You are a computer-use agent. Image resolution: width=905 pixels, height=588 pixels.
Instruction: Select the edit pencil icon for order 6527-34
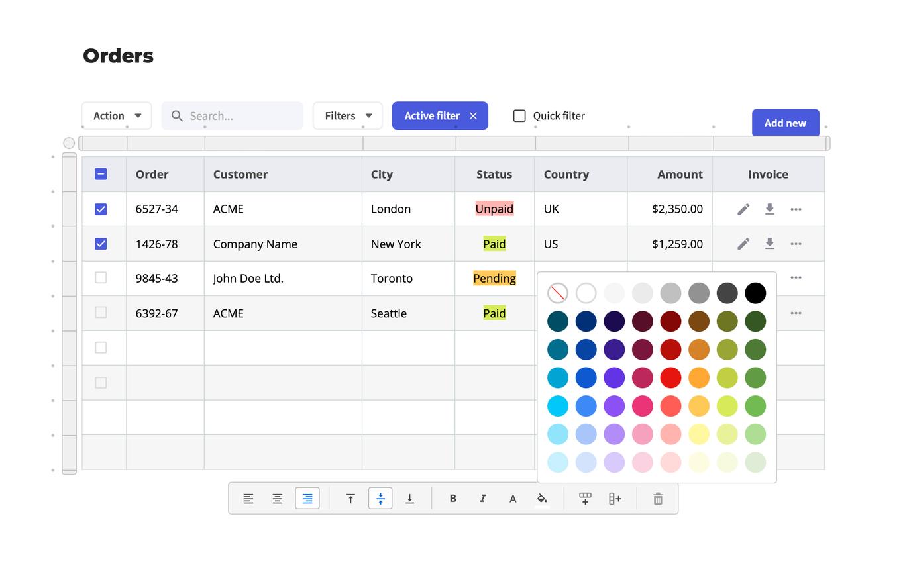point(743,209)
